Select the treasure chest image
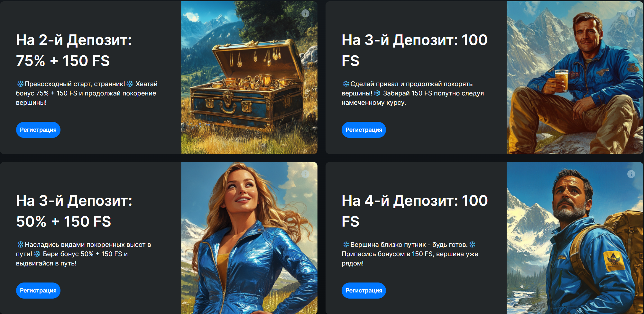This screenshot has height=314, width=644. pyautogui.click(x=249, y=77)
